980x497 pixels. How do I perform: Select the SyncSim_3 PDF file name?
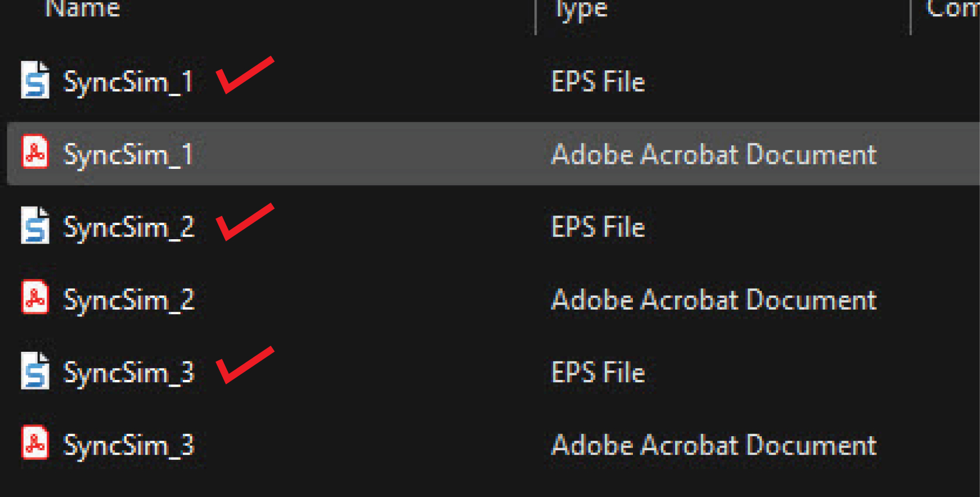pyautogui.click(x=128, y=445)
